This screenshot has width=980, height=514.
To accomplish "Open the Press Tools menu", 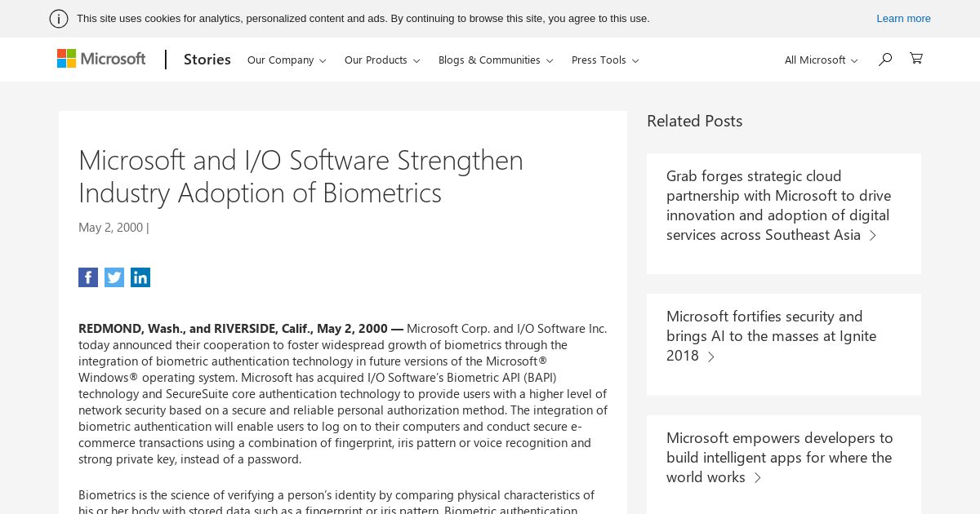I will pos(605,60).
